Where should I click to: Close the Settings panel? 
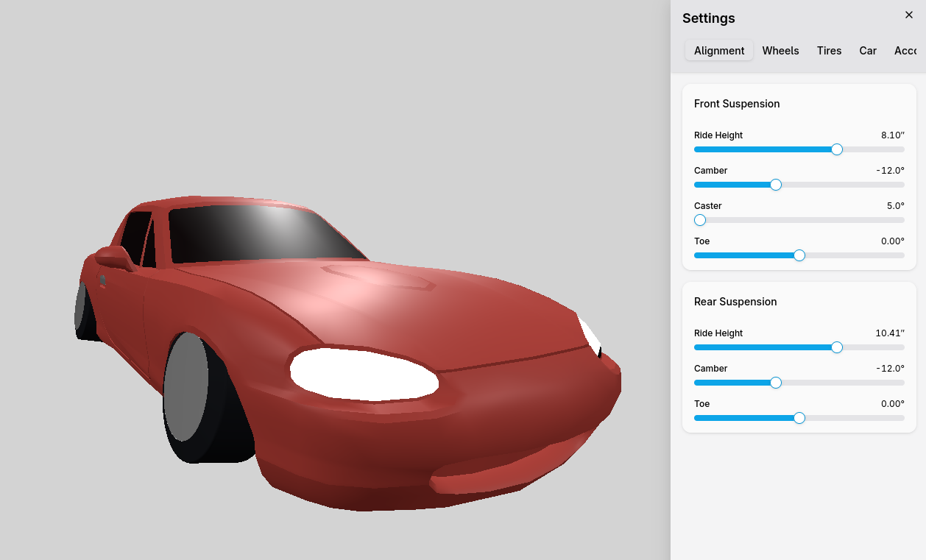point(908,15)
